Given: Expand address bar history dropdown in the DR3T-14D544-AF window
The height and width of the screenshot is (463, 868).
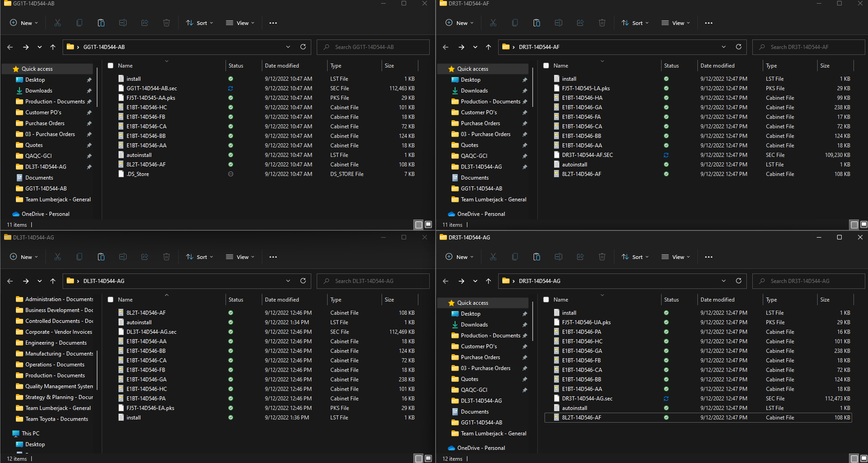Looking at the screenshot, I should tap(724, 47).
